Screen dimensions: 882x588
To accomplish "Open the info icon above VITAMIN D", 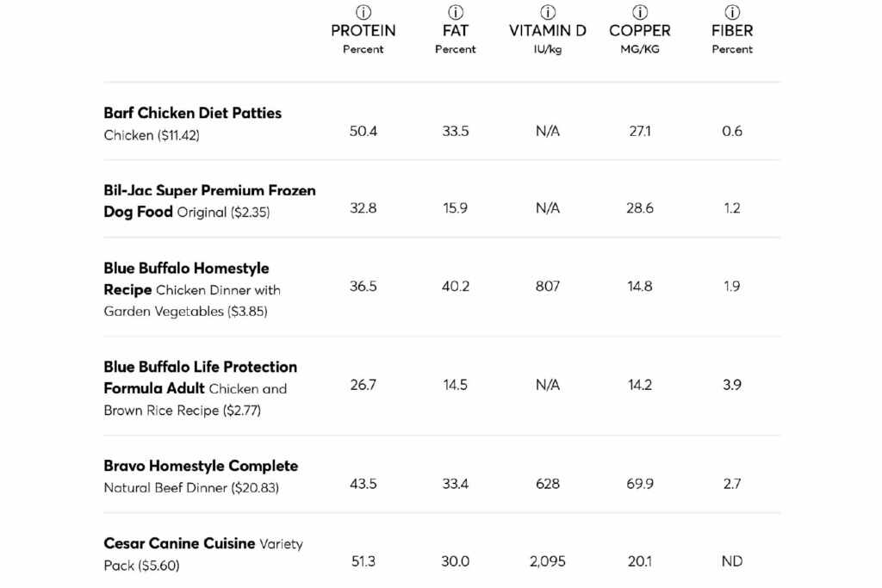I will coord(548,12).
